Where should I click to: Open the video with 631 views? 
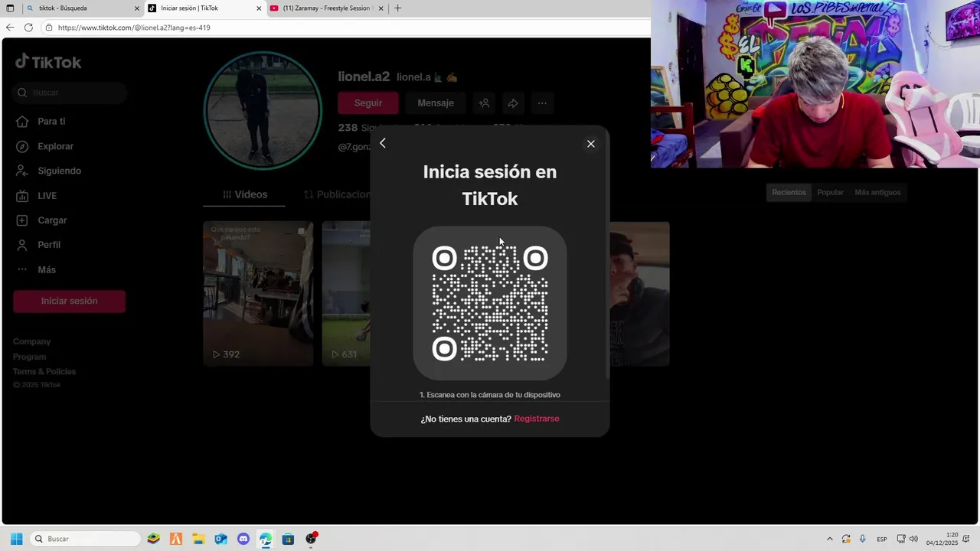(x=346, y=294)
